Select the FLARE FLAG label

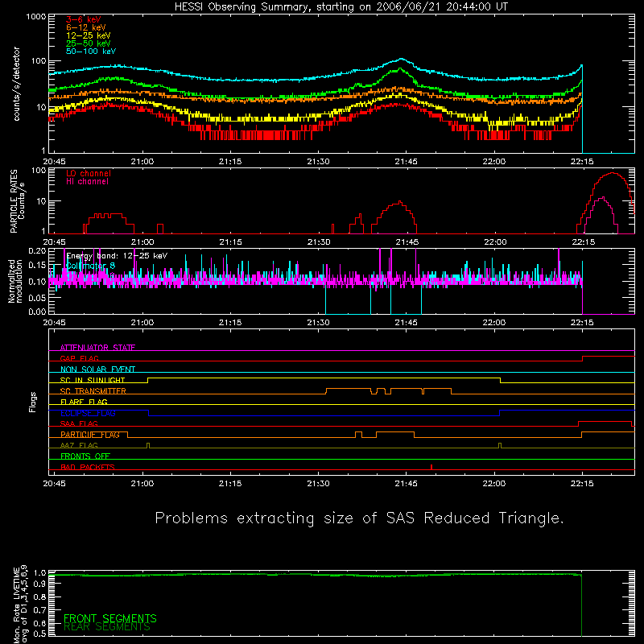point(84,402)
